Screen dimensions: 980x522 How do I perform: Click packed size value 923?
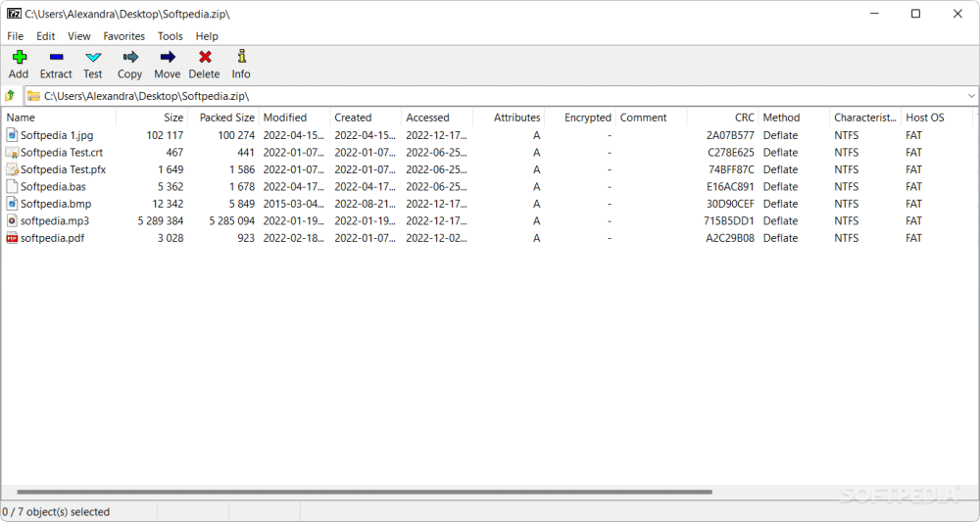click(246, 238)
